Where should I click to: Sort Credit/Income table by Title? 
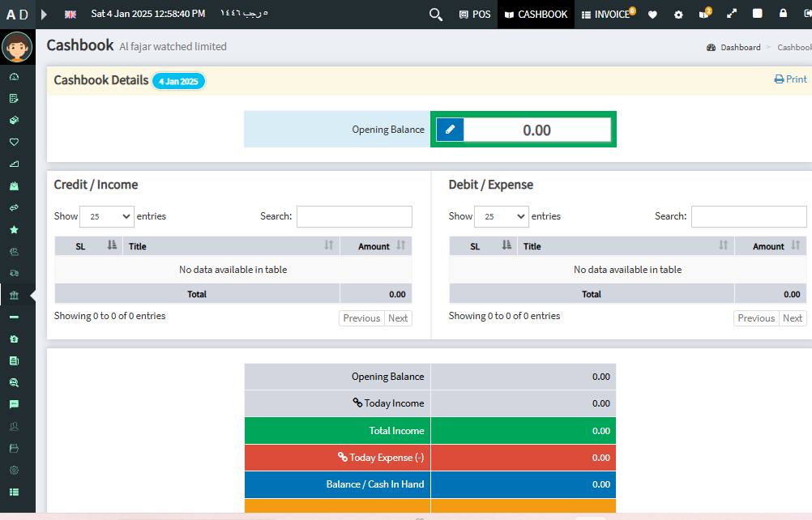231,245
